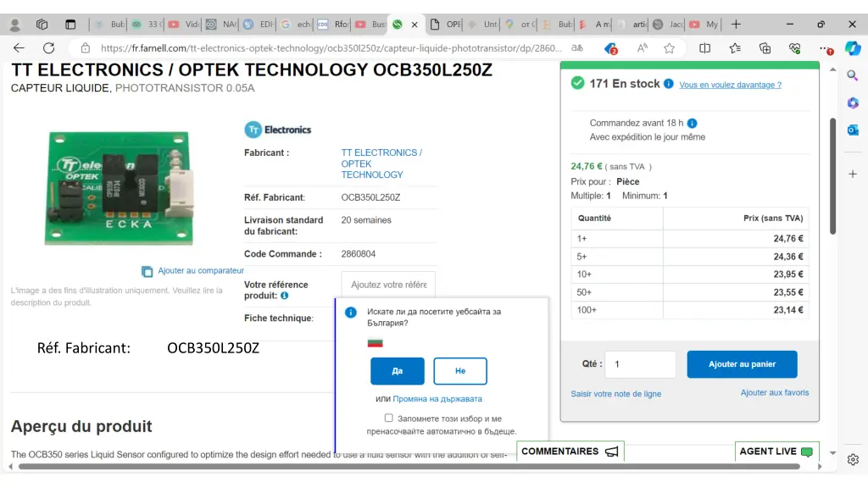Tick the Запомнете този избор checkbox
Screen dimensions: 868x488
[388, 419]
